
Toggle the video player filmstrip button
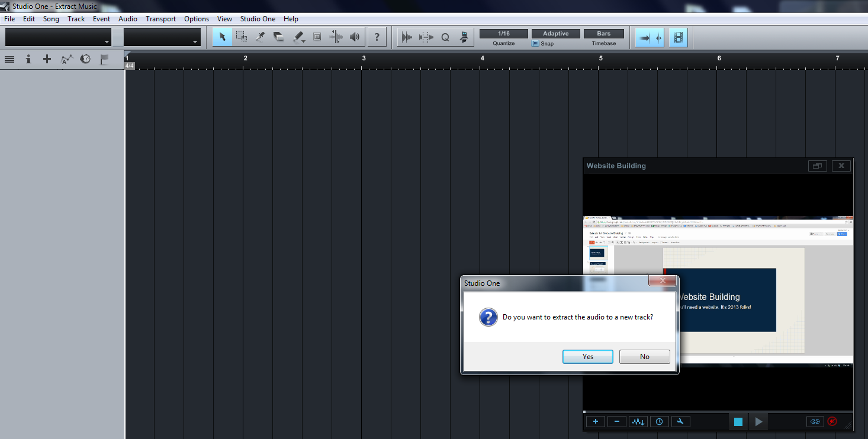pyautogui.click(x=679, y=37)
